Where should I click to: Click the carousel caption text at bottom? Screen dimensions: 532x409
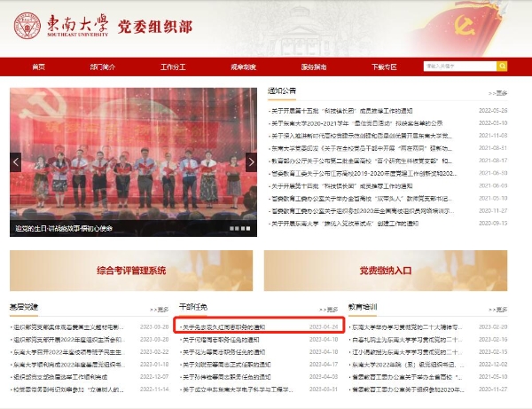[x=64, y=228]
